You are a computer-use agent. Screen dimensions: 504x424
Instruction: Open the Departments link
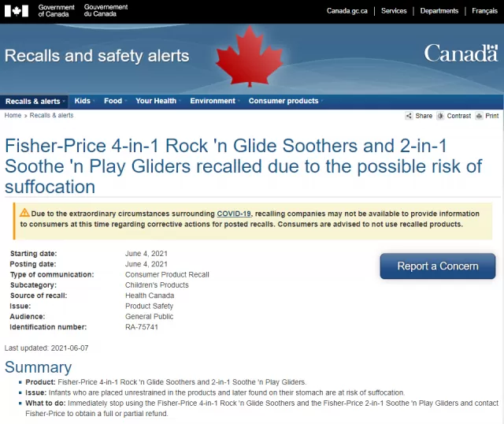[439, 10]
